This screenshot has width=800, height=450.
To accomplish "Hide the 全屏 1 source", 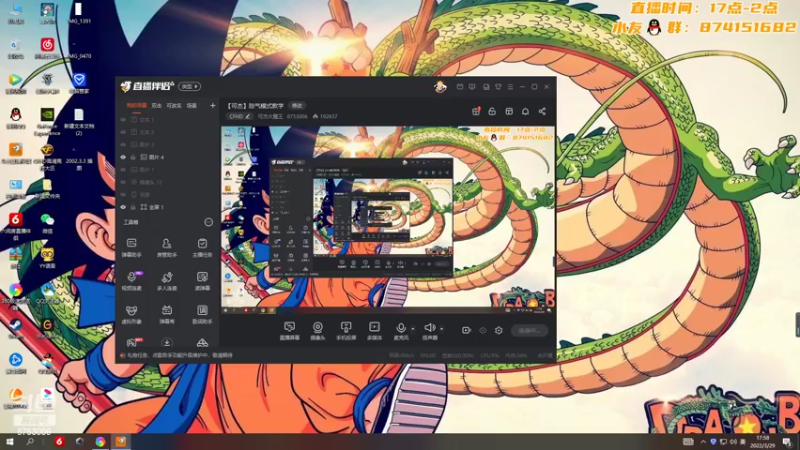I will (123, 207).
